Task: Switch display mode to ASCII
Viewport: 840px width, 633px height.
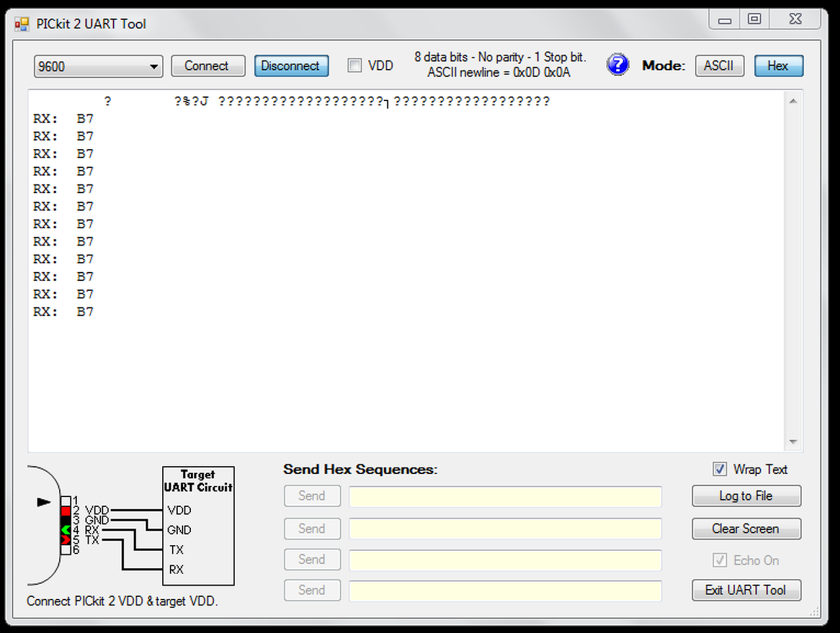Action: point(719,66)
